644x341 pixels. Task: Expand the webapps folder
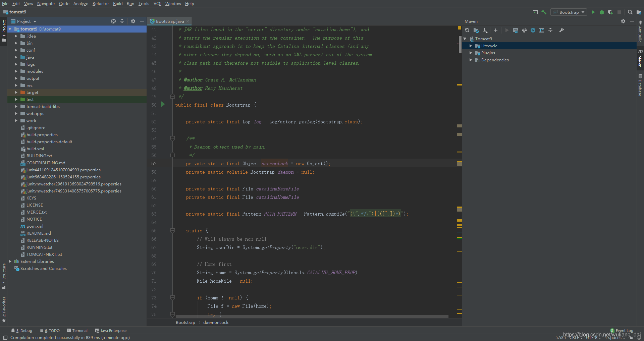click(x=16, y=114)
